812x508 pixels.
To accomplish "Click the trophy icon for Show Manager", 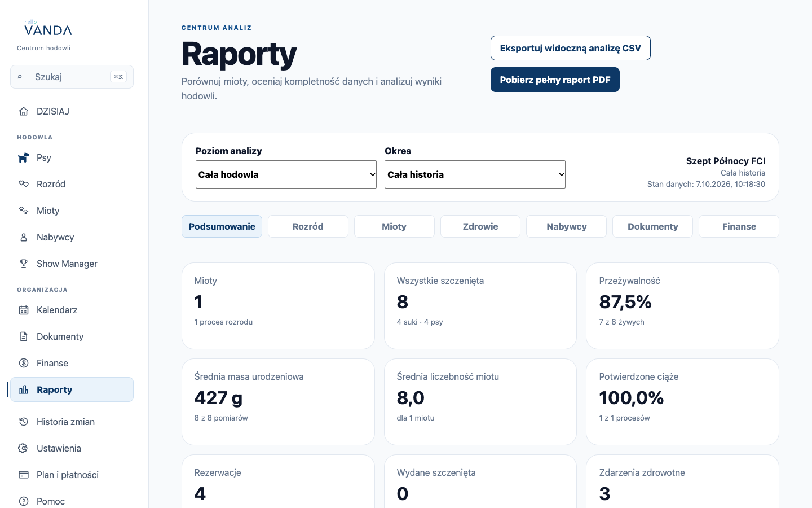I will (x=24, y=264).
